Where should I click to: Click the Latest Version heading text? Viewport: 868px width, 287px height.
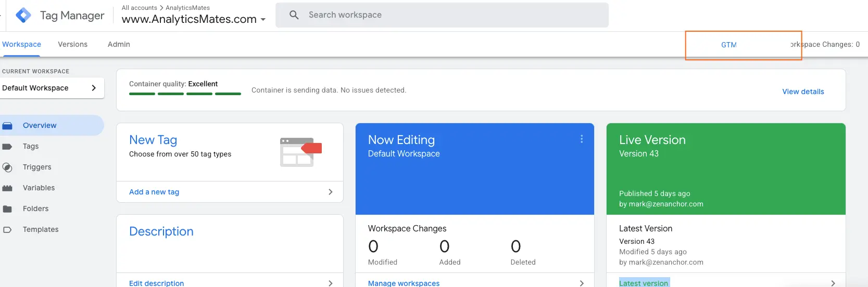coord(646,228)
